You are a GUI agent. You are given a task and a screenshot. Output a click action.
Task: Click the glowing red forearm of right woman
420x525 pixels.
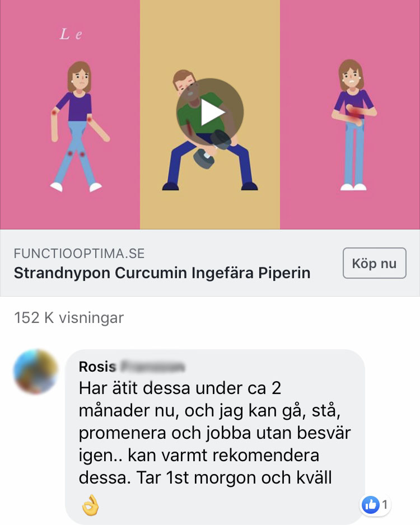pos(354,113)
